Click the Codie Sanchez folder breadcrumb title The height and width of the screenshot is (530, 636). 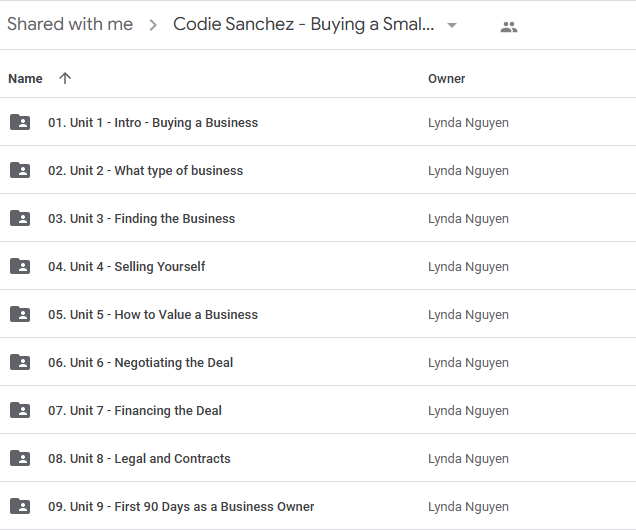(x=304, y=25)
